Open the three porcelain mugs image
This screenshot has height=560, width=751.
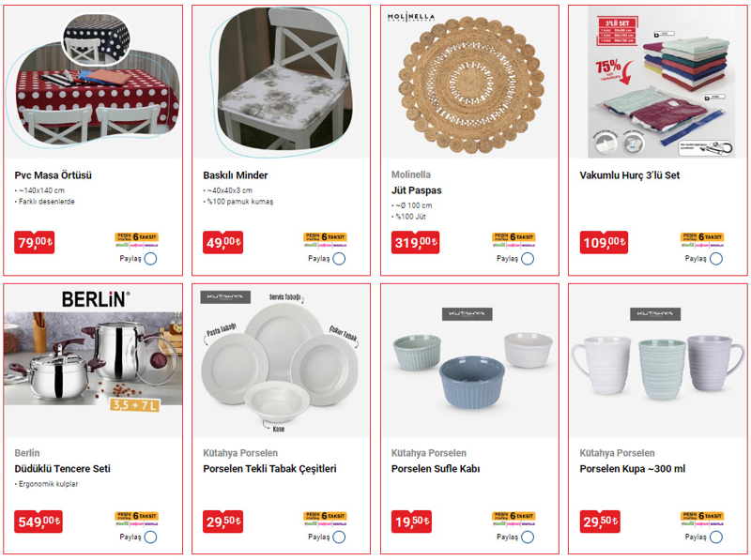pyautogui.click(x=658, y=360)
